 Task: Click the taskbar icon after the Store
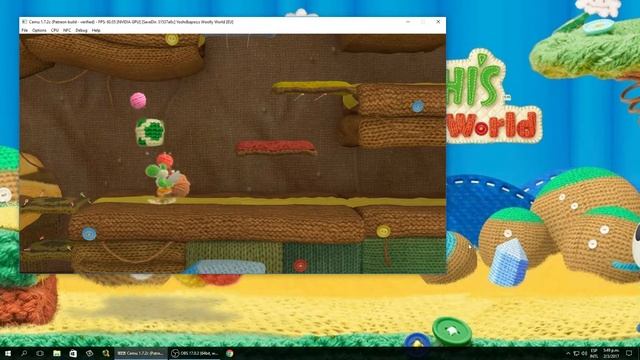(x=89, y=353)
